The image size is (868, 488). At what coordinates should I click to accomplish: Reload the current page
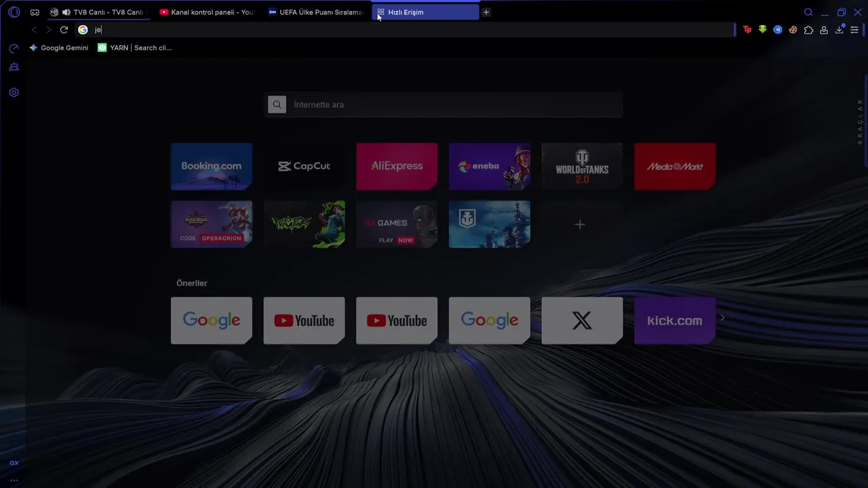[64, 30]
